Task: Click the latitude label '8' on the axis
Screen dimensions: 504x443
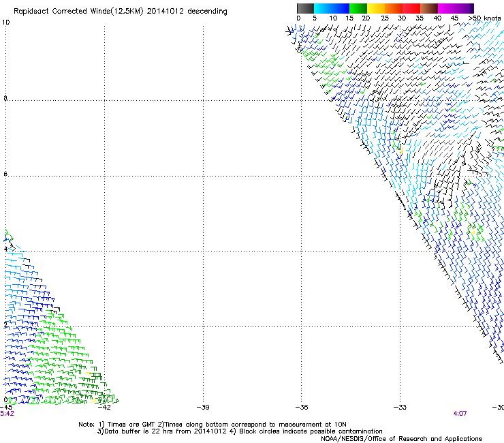Action: [5, 98]
